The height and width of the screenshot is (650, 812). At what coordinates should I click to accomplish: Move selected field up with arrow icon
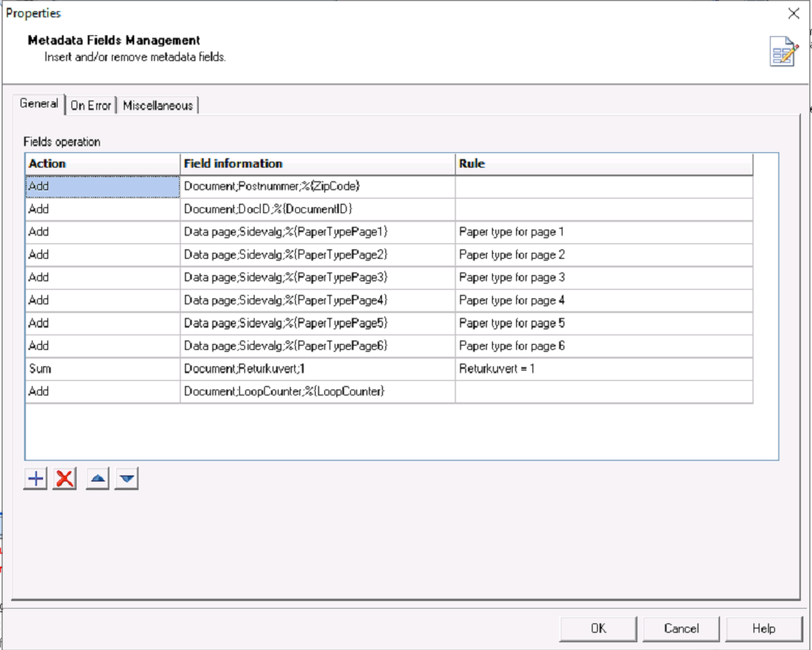pos(98,479)
